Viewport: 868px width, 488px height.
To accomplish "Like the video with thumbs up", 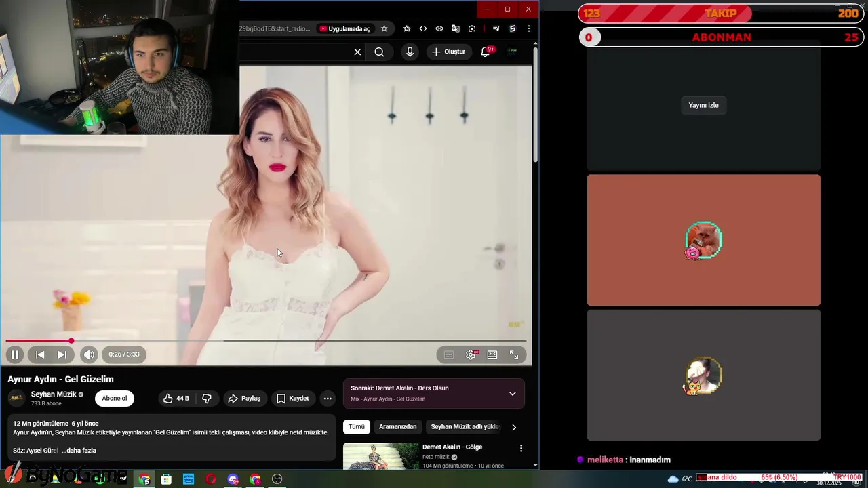I will pyautogui.click(x=176, y=399).
